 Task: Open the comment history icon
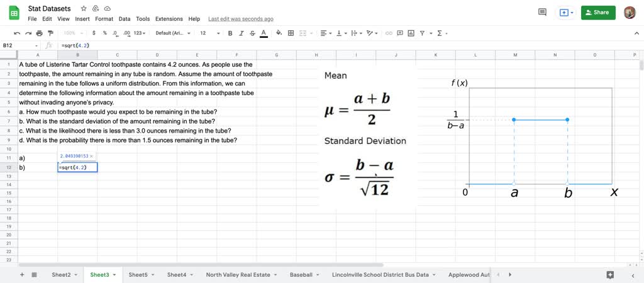pos(542,13)
